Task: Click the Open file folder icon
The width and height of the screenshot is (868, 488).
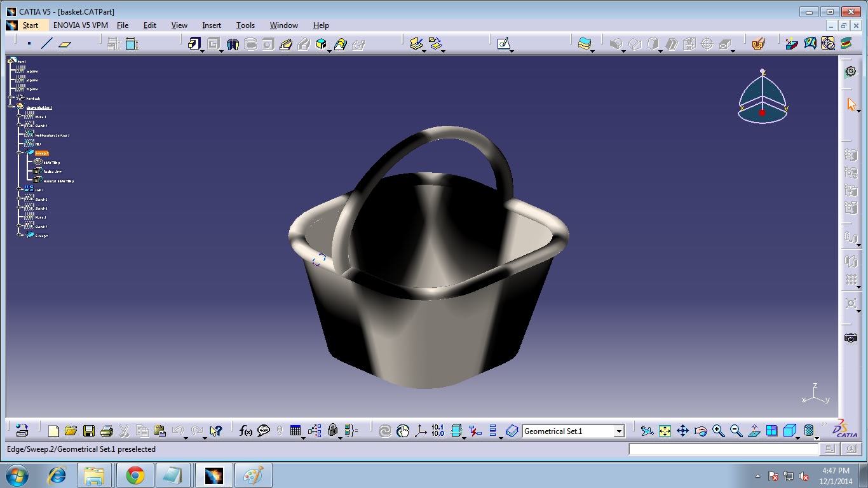Action: coord(71,431)
